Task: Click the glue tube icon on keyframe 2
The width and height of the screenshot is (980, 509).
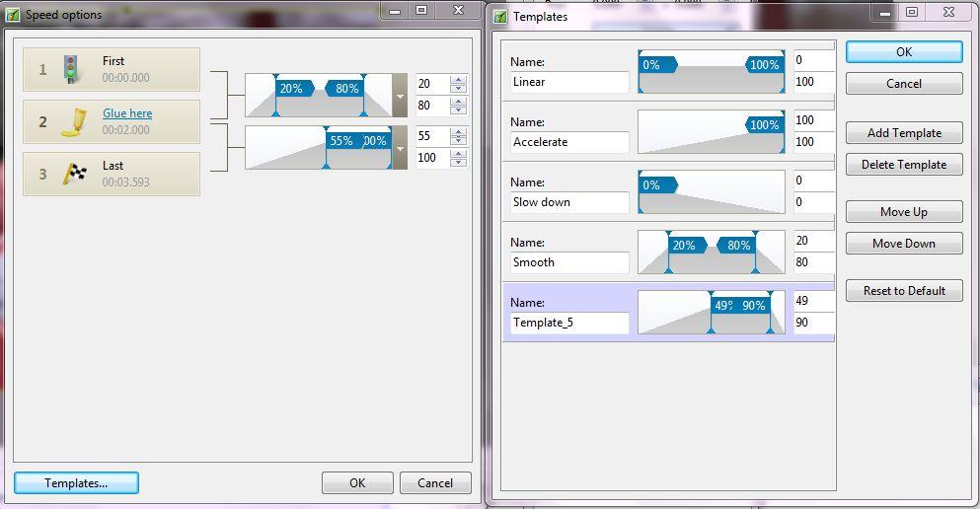Action: (x=73, y=121)
